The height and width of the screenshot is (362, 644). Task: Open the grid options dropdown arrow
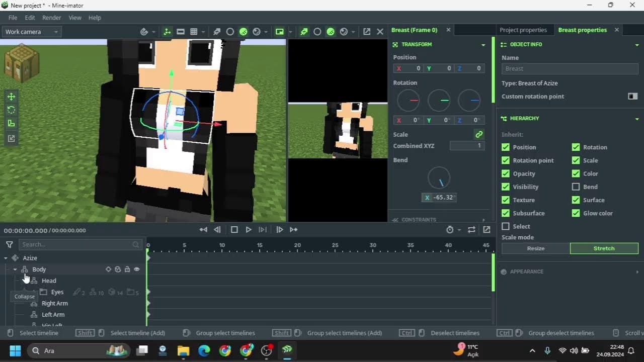tap(203, 32)
